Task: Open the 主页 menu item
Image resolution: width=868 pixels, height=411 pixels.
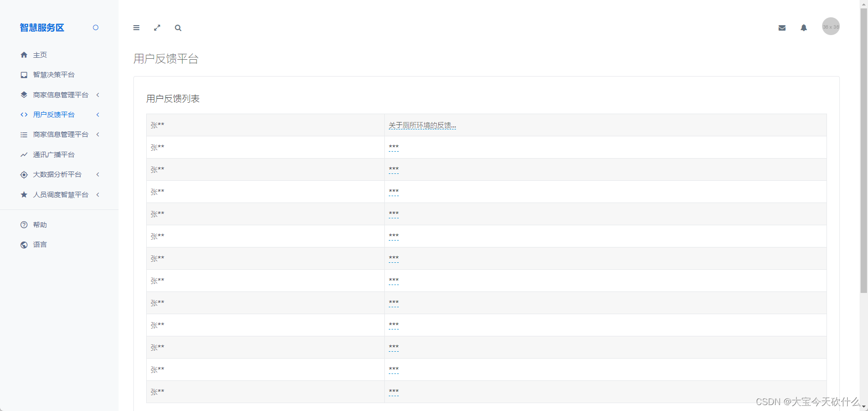Action: click(40, 55)
